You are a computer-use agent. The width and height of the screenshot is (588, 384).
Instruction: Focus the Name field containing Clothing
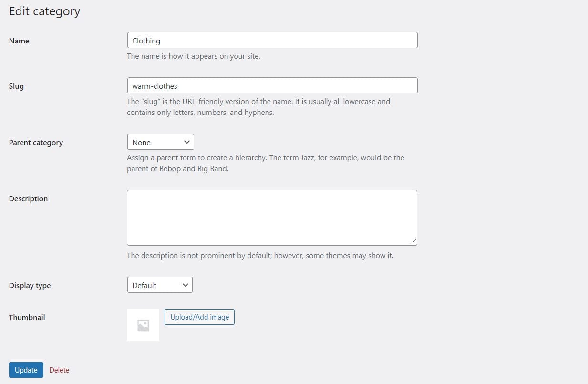point(272,41)
